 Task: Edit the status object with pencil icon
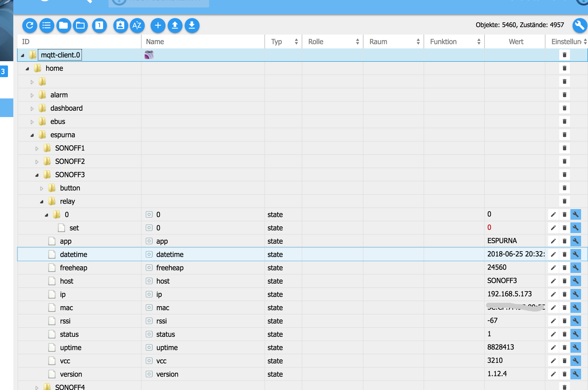(553, 334)
